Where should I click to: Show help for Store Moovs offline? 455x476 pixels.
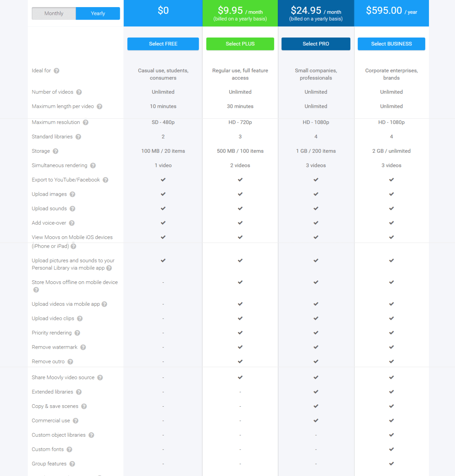[x=36, y=290]
